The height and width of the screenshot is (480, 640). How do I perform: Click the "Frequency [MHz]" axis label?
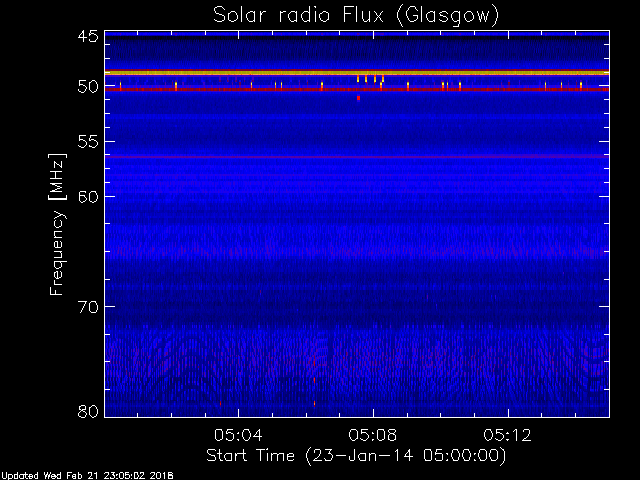click(57, 224)
